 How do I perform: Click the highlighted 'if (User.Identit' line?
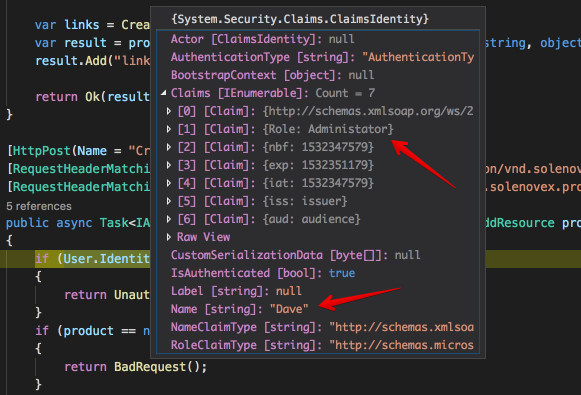(x=92, y=259)
